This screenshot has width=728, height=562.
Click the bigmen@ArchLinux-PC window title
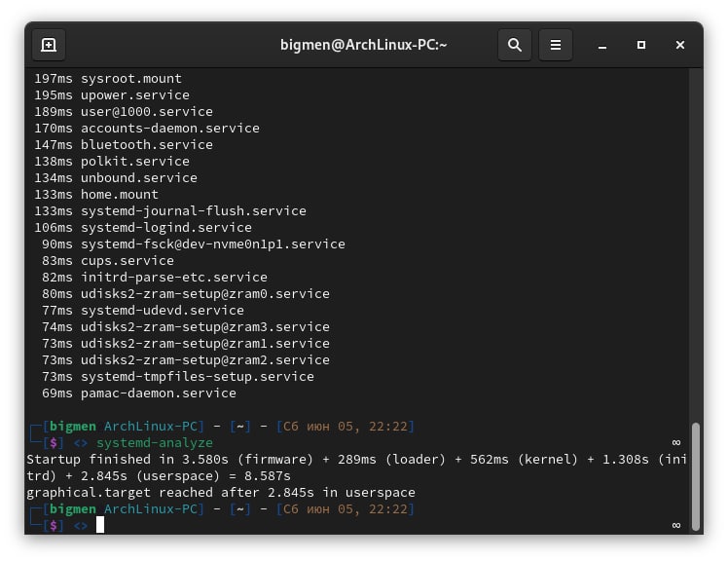(x=364, y=45)
